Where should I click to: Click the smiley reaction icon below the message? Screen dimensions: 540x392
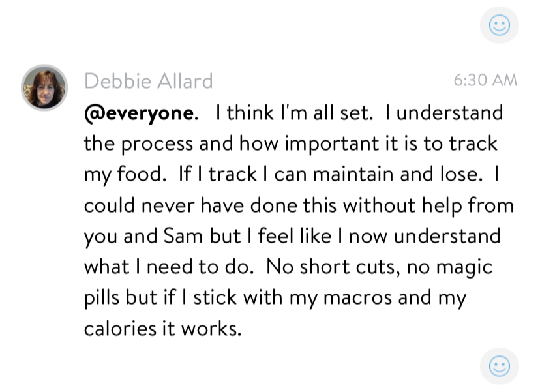point(499,366)
